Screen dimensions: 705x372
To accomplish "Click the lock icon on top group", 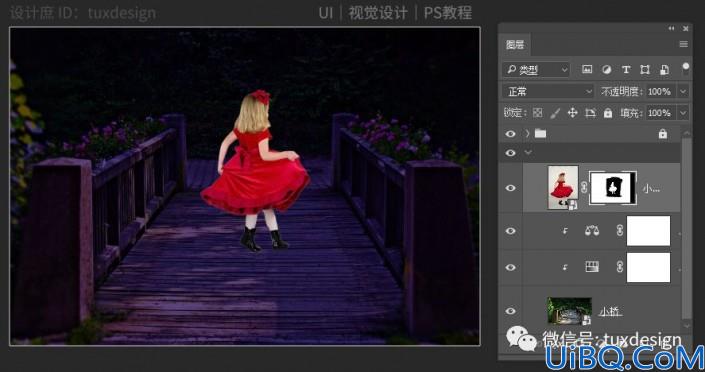I will click(663, 134).
